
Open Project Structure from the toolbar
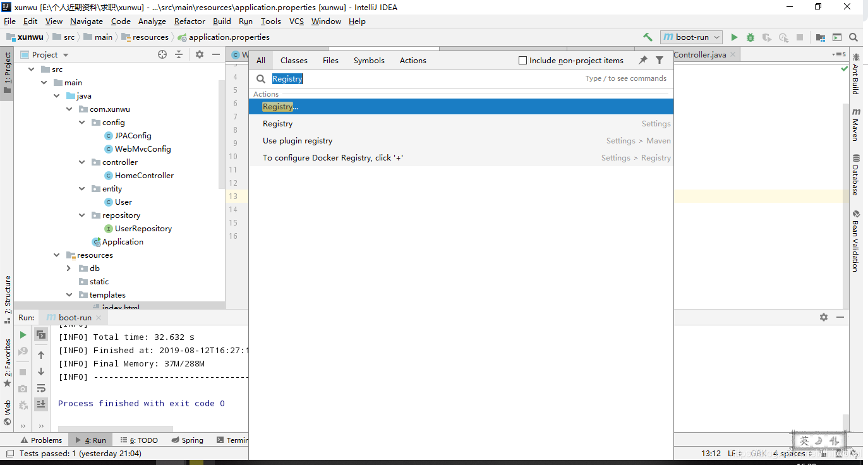tap(820, 37)
